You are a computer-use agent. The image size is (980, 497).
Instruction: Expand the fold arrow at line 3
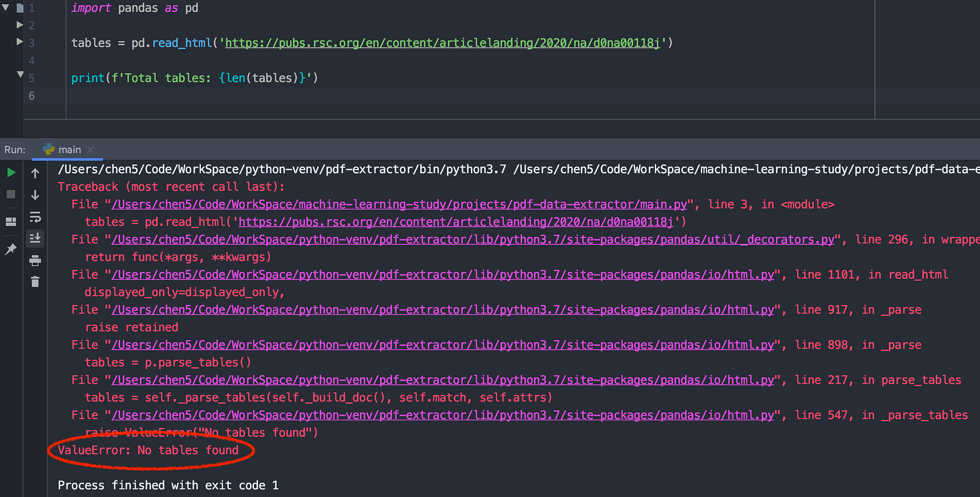[20, 42]
